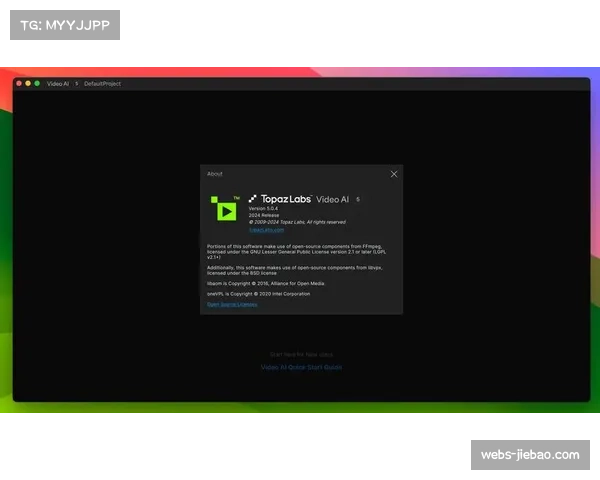Click the version 5 badge beside Video AI

click(358, 199)
